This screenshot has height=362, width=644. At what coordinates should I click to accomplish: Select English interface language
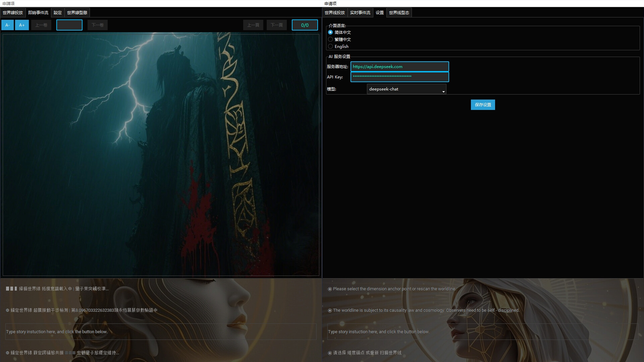point(330,47)
